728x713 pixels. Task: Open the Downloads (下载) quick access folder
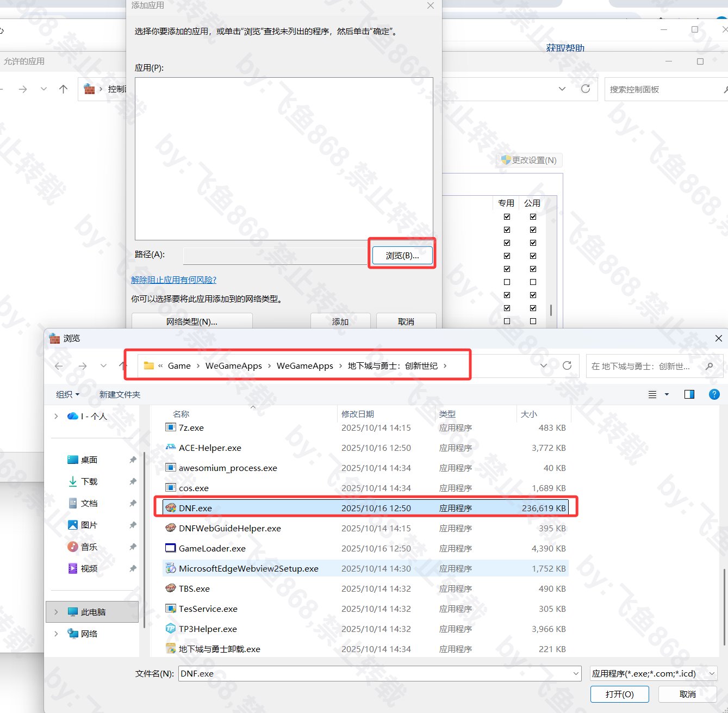pyautogui.click(x=89, y=481)
